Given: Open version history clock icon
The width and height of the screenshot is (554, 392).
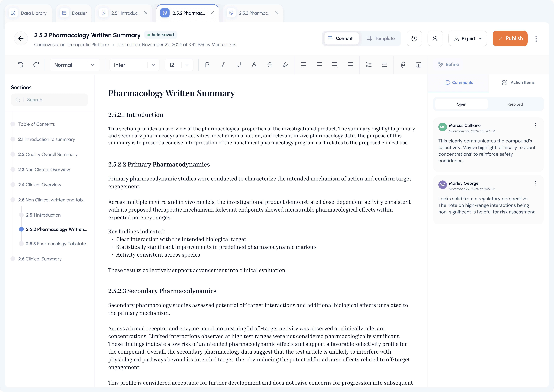Looking at the screenshot, I should point(414,38).
